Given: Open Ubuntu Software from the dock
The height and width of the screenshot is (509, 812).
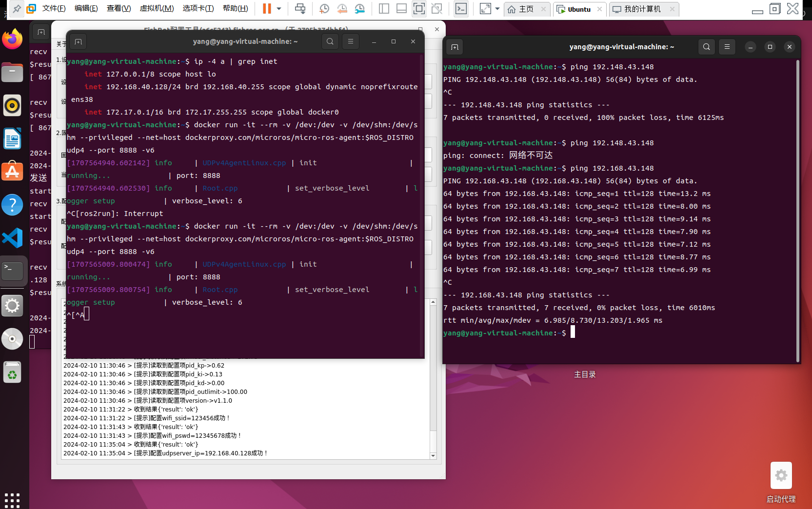Looking at the screenshot, I should tap(12, 171).
